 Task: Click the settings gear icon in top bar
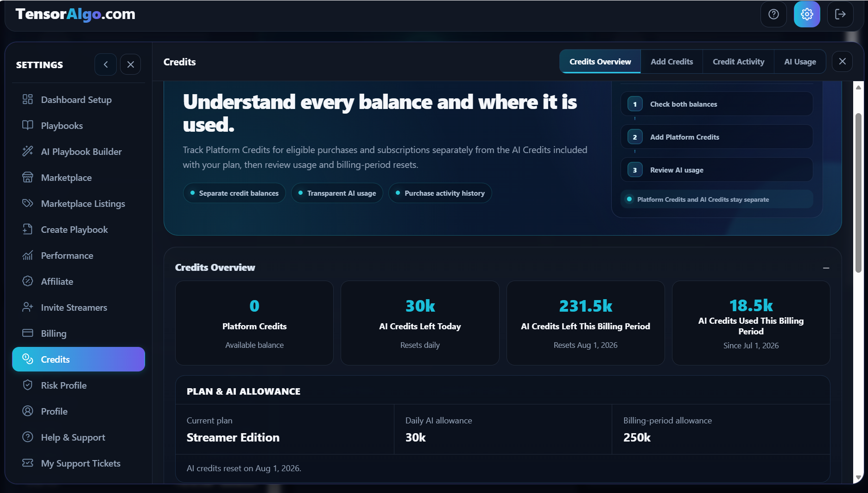click(807, 14)
